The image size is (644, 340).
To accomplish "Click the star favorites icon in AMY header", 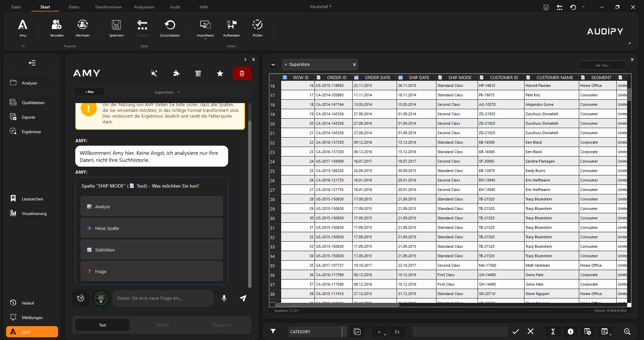I will 220,73.
